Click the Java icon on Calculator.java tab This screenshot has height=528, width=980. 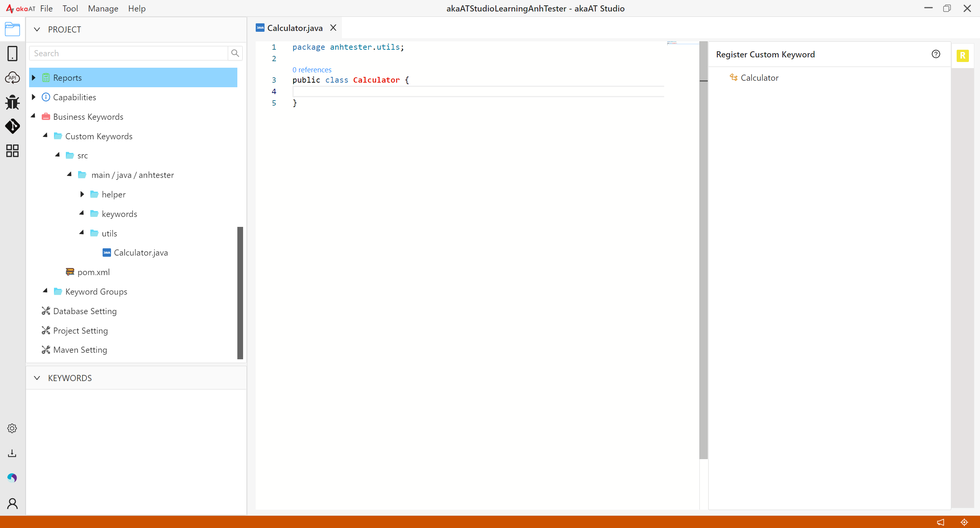click(x=260, y=28)
